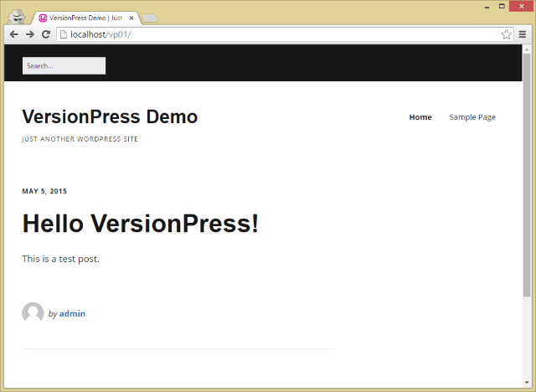The width and height of the screenshot is (536, 392).
Task: Bookmark this page with the star icon
Action: coord(506,34)
